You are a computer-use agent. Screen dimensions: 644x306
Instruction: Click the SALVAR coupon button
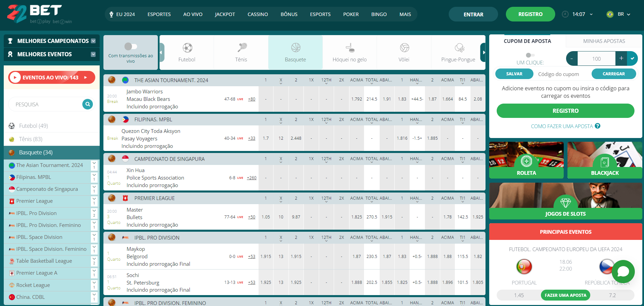[x=514, y=74]
